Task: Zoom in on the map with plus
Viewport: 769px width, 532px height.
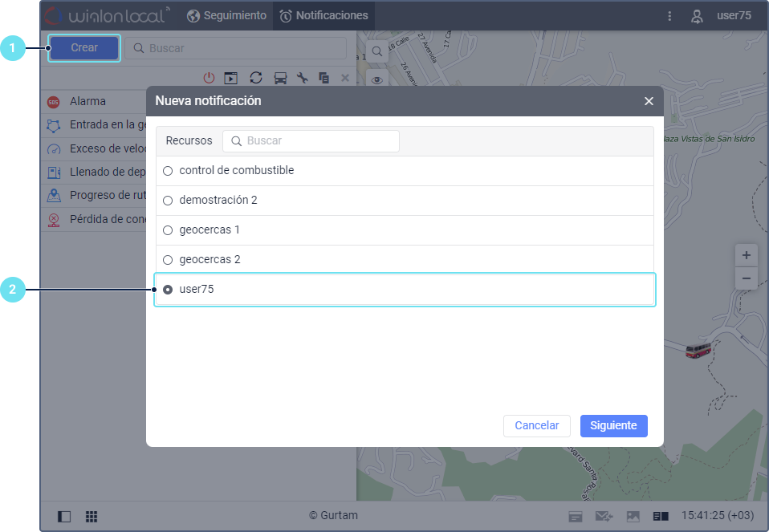Action: (x=746, y=255)
